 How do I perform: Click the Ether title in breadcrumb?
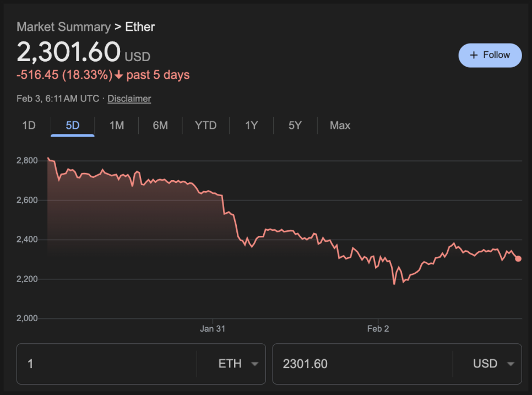140,27
